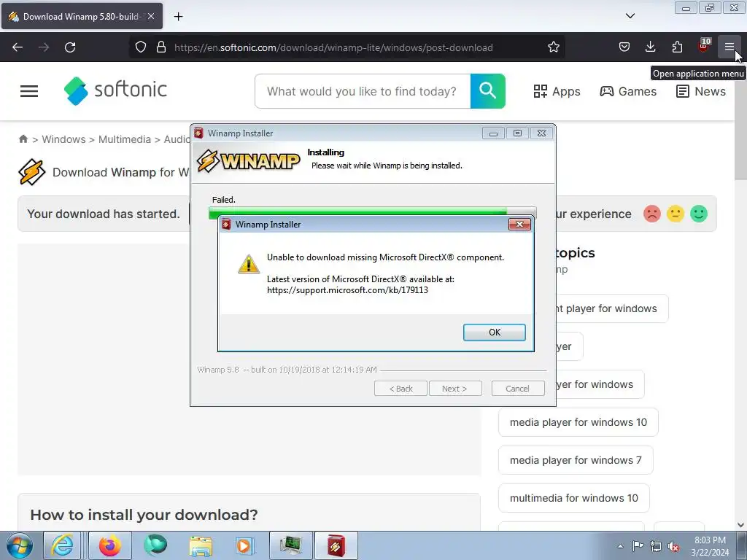Click the address bar URL

coord(333,47)
